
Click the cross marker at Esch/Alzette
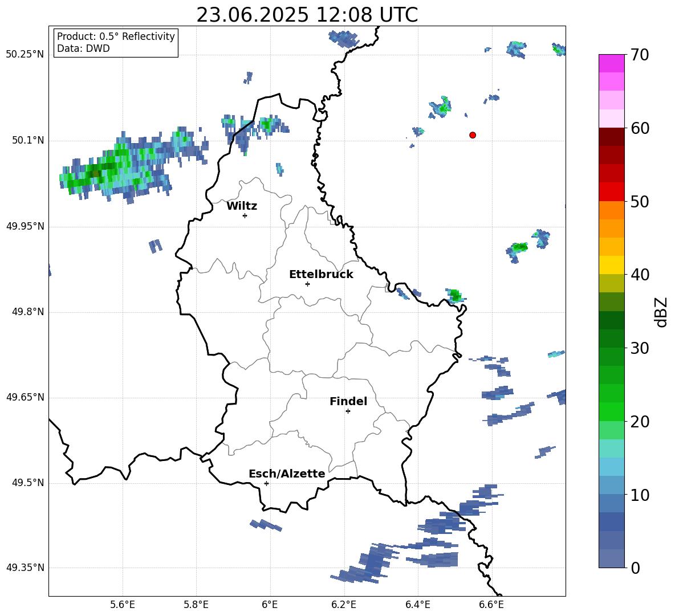[x=266, y=483]
